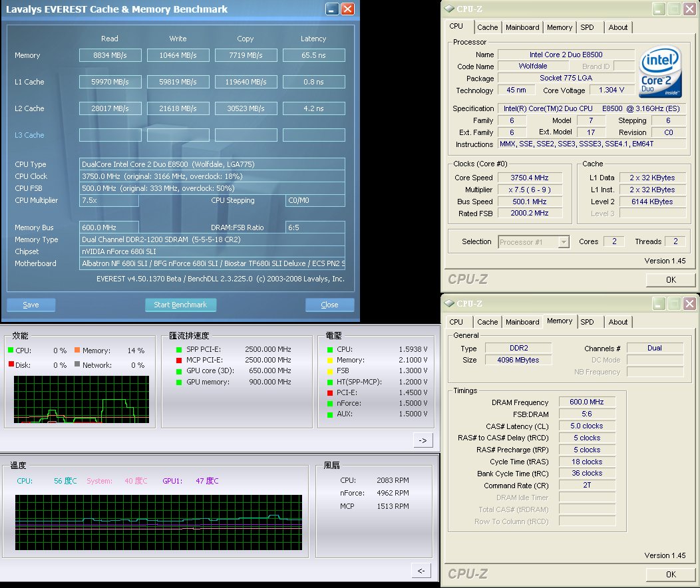The height and width of the screenshot is (588, 700).
Task: Click the DRAM Frequency value 600.0 MHz
Action: point(587,402)
